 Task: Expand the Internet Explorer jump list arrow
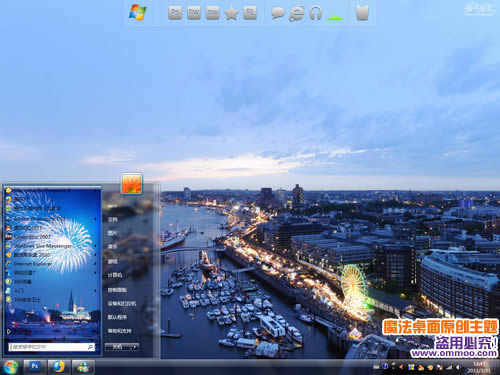(96, 264)
